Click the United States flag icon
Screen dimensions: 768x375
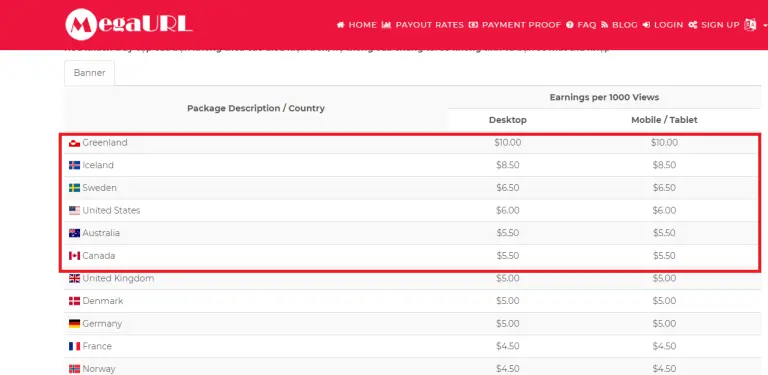(74, 211)
